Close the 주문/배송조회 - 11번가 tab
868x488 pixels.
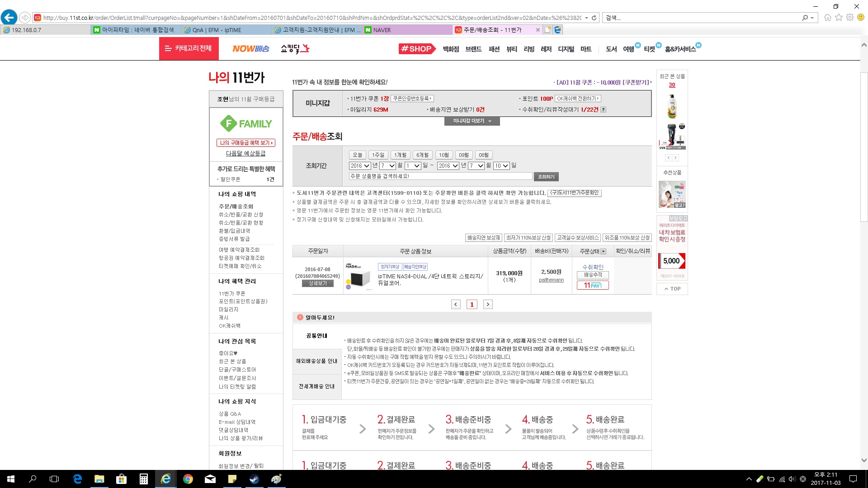pos(538,30)
